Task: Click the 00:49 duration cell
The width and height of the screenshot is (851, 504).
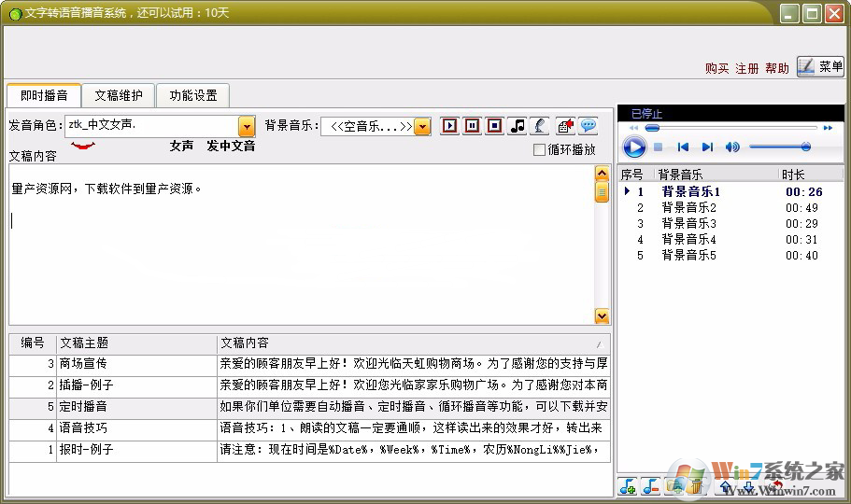Action: [x=801, y=208]
